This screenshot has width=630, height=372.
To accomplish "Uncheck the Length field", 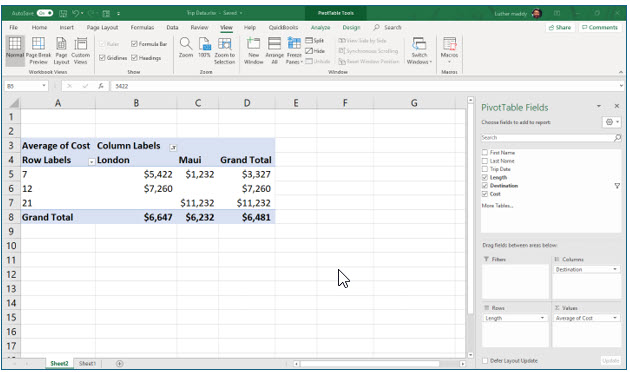I will [485, 177].
